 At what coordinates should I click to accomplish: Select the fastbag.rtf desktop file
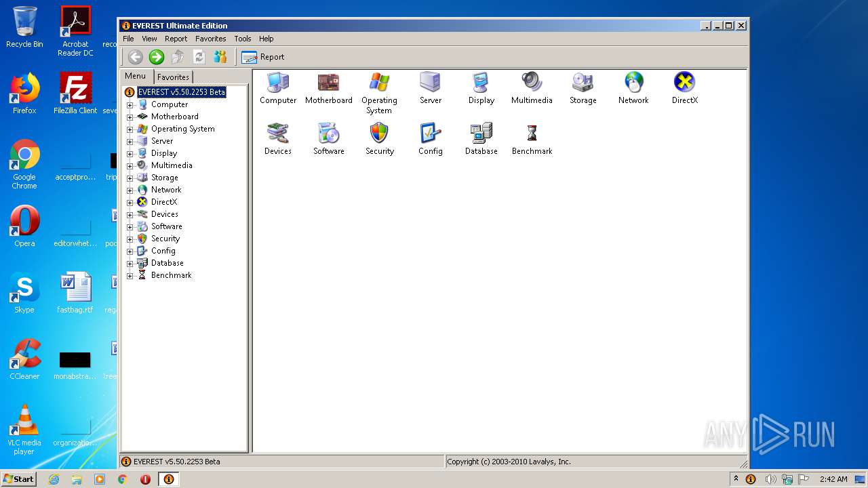pos(75,293)
